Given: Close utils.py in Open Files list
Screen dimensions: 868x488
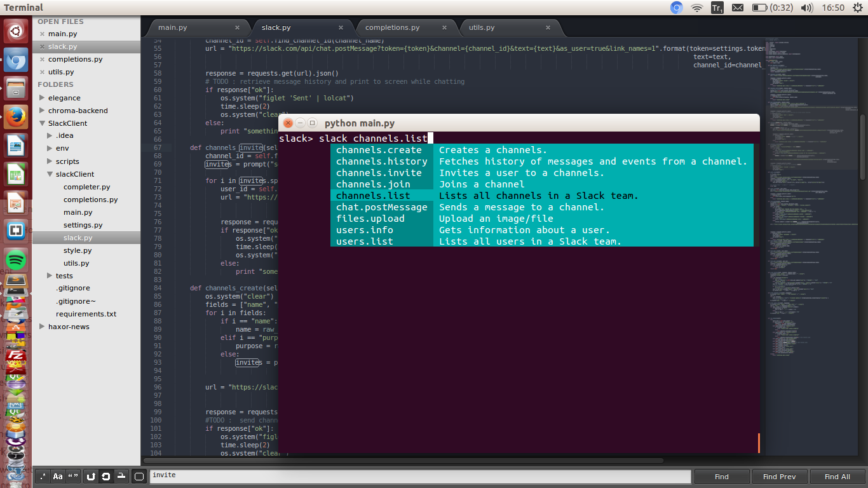Looking at the screenshot, I should pyautogui.click(x=42, y=72).
